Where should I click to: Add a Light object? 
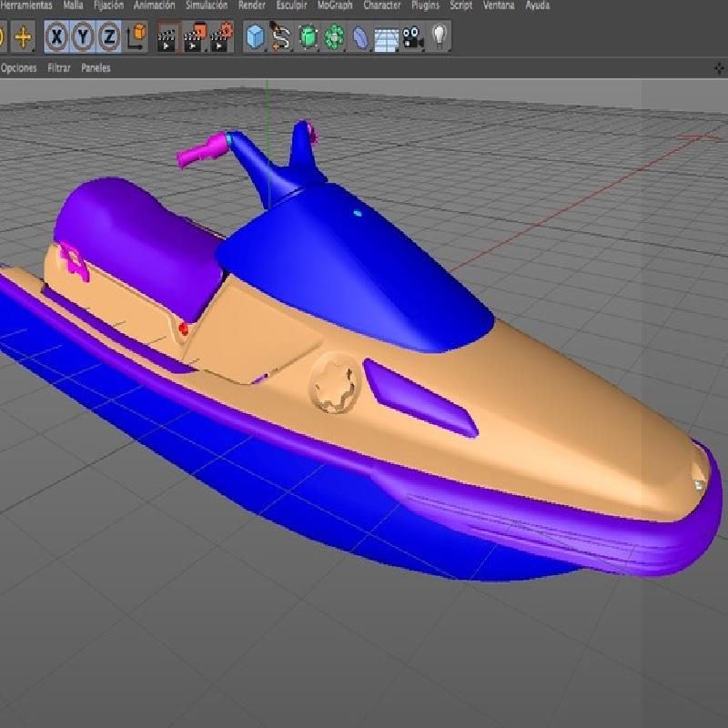click(x=440, y=37)
